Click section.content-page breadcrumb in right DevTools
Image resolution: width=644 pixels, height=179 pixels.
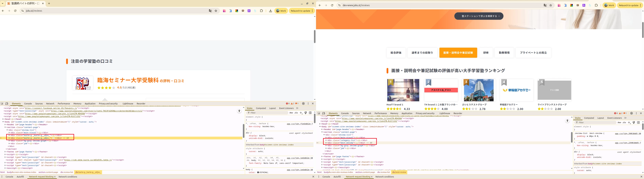tap(365, 172)
